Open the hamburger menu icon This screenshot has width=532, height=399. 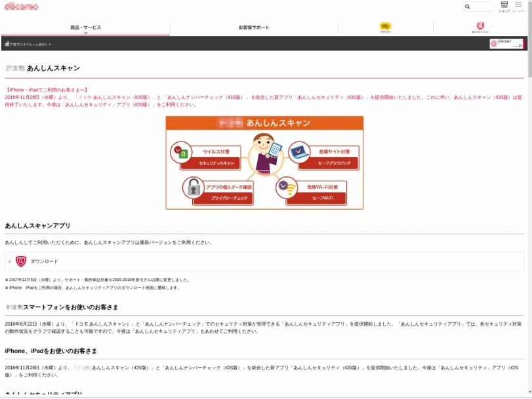coord(519,5)
